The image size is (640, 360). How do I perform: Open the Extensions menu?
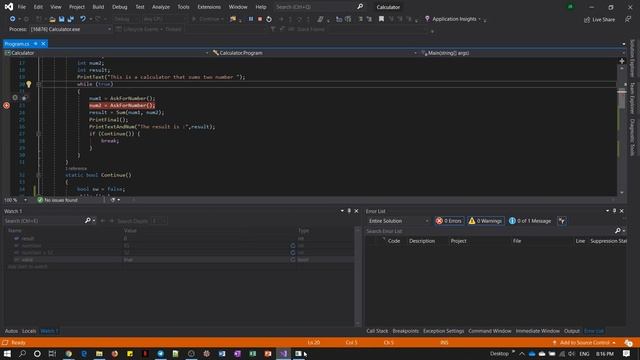(209, 7)
